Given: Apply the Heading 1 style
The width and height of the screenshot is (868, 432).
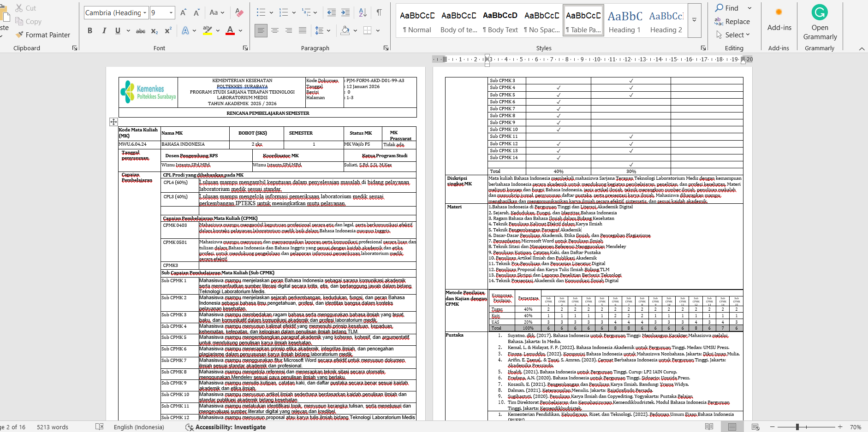Looking at the screenshot, I should (624, 21).
